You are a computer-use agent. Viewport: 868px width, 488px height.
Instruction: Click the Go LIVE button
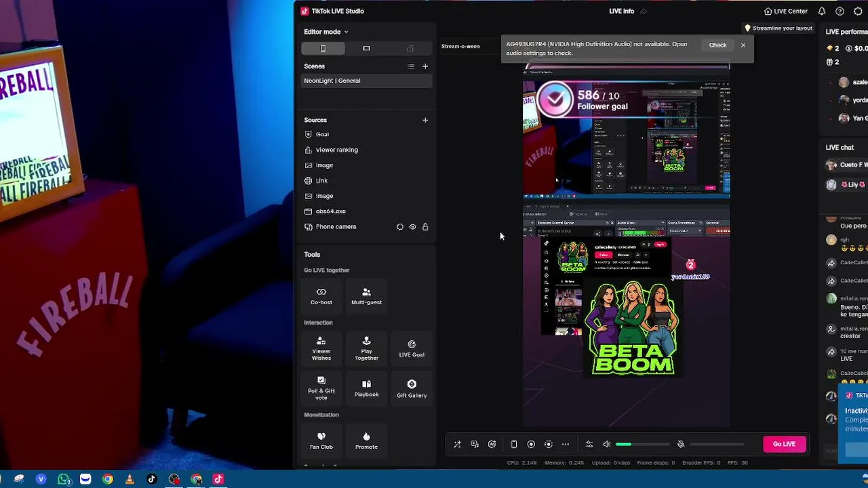tap(784, 444)
